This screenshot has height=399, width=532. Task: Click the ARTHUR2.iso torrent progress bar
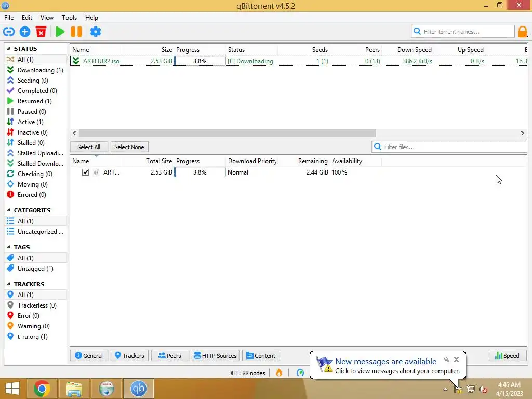click(200, 61)
